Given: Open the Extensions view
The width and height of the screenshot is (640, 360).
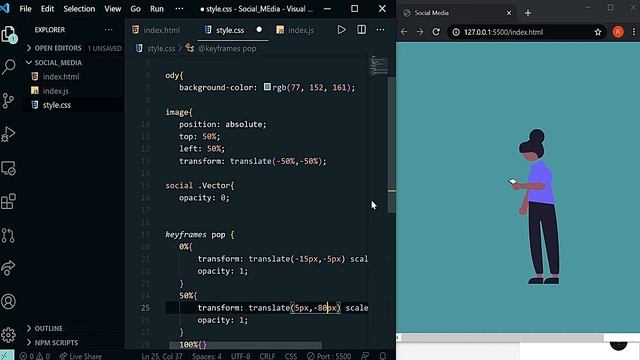Looking at the screenshot, I should coord(8,202).
